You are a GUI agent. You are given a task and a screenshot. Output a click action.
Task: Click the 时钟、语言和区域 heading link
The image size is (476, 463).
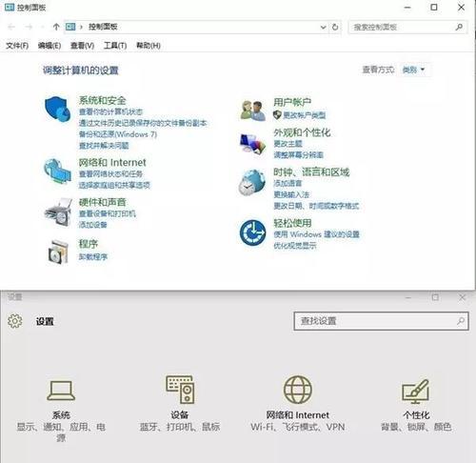[x=311, y=172]
